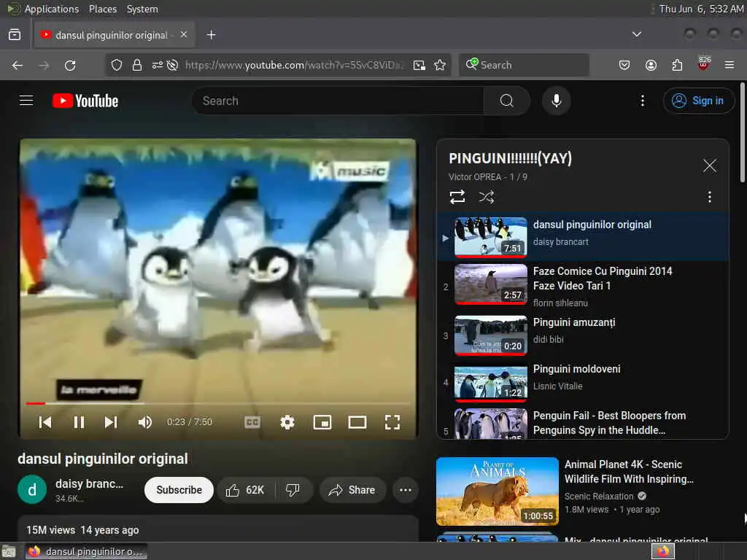Dislike the video with thumbs-down
The image size is (747, 560).
(293, 490)
